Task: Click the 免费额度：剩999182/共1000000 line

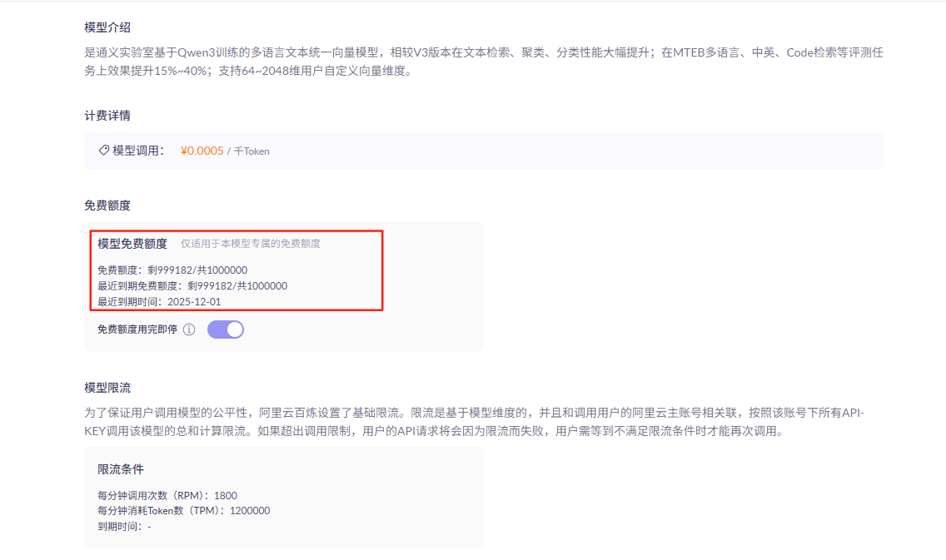Action: coord(172,270)
